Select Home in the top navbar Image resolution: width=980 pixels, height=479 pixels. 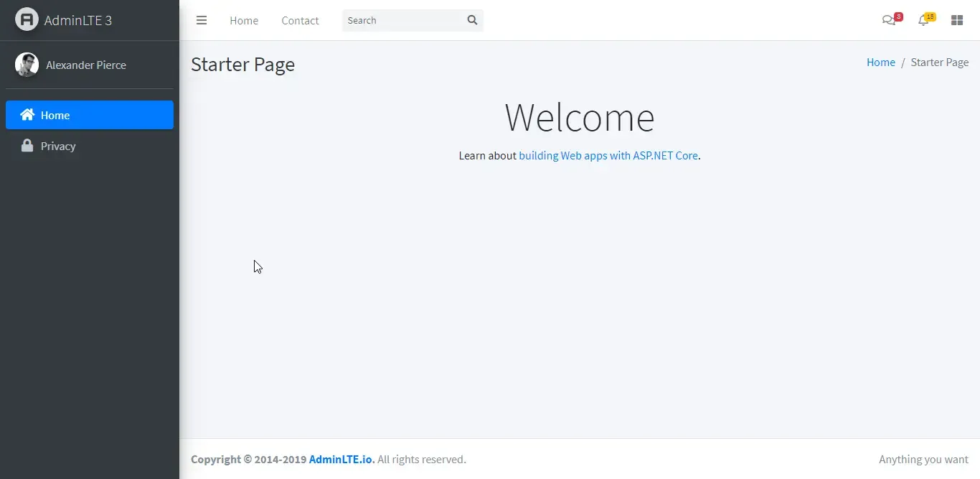click(x=244, y=20)
